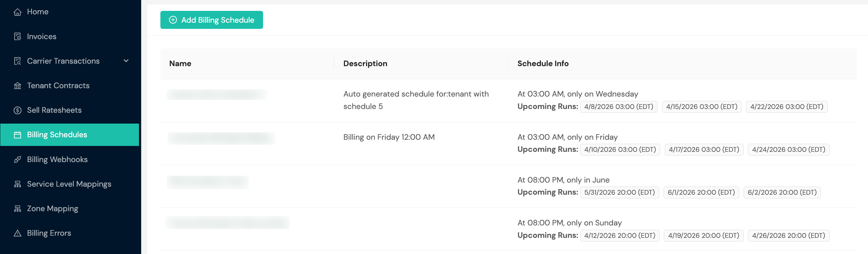868x254 pixels.
Task: Click the Name column header
Action: [180, 64]
